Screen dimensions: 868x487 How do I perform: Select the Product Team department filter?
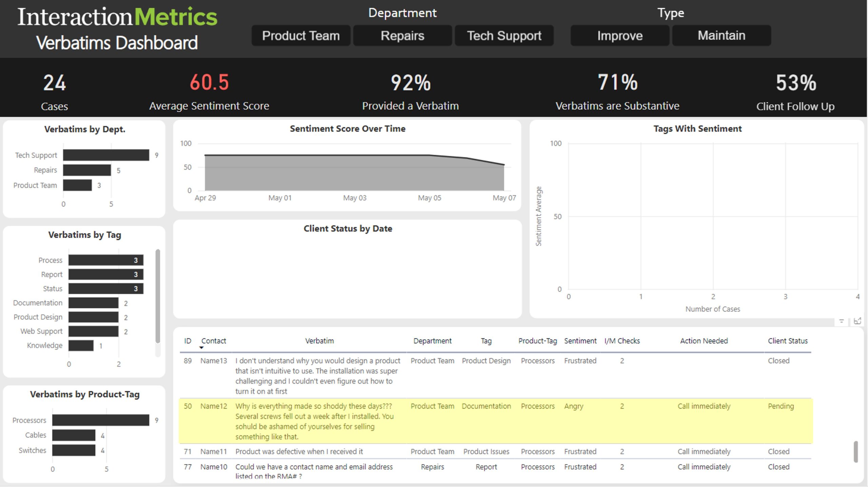point(301,35)
